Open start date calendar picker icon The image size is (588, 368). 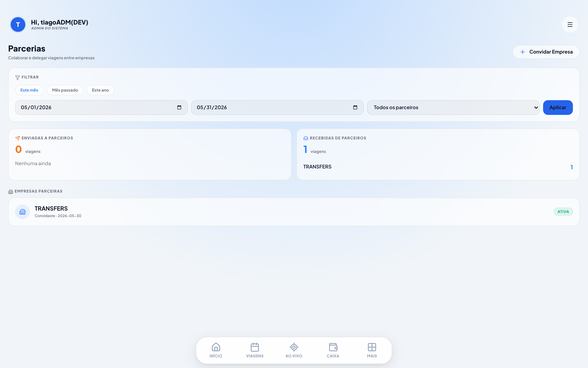coord(179,107)
